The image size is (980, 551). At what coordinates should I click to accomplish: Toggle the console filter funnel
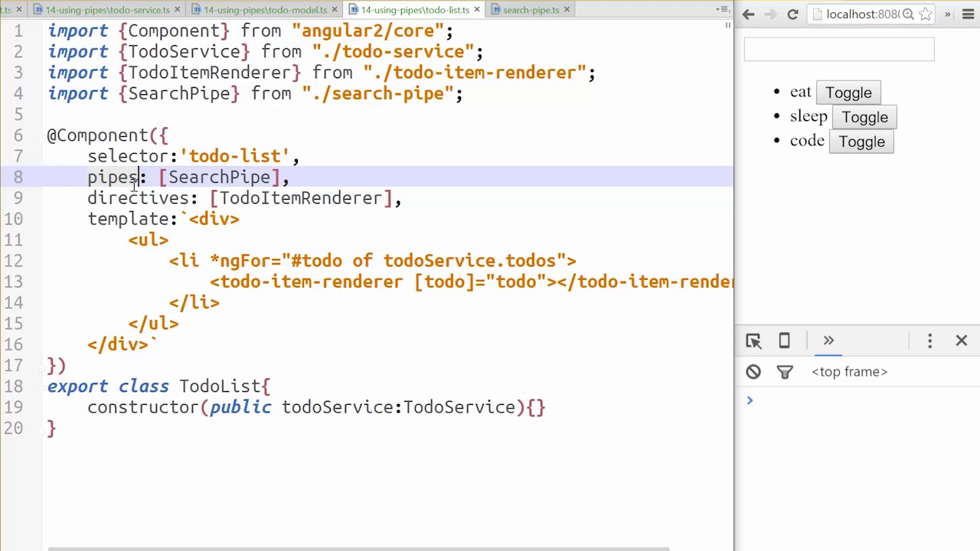[785, 372]
